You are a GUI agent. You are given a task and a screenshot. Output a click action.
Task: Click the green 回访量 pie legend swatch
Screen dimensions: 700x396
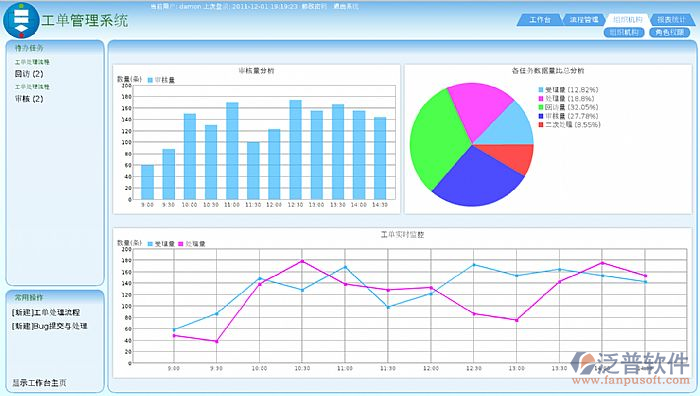541,108
